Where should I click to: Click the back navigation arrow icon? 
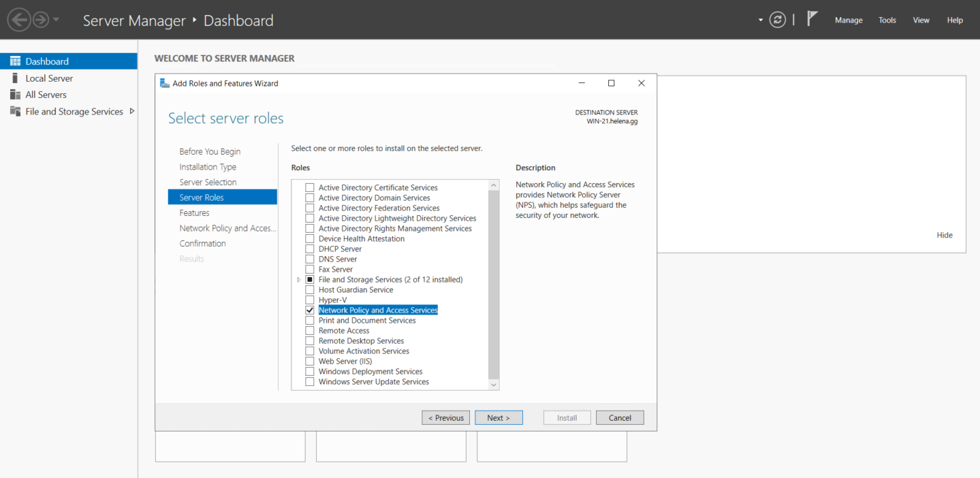coord(19,20)
